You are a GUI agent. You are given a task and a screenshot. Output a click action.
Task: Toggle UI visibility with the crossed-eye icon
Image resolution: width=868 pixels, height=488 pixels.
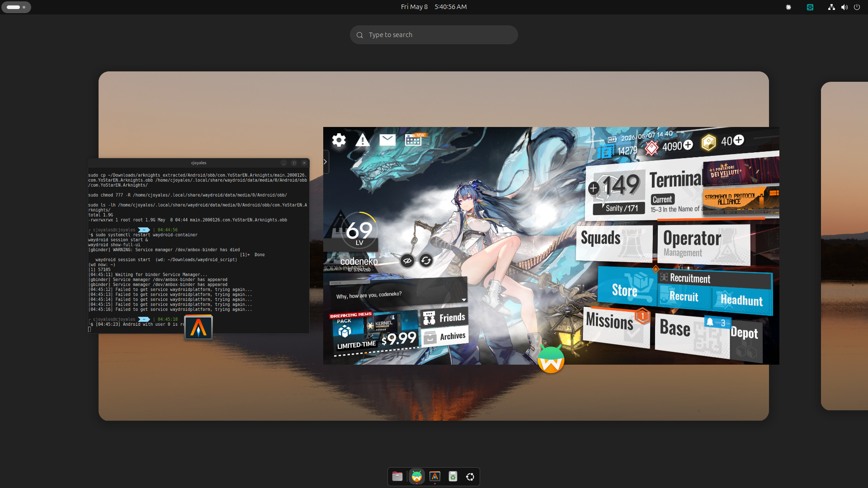coord(407,261)
